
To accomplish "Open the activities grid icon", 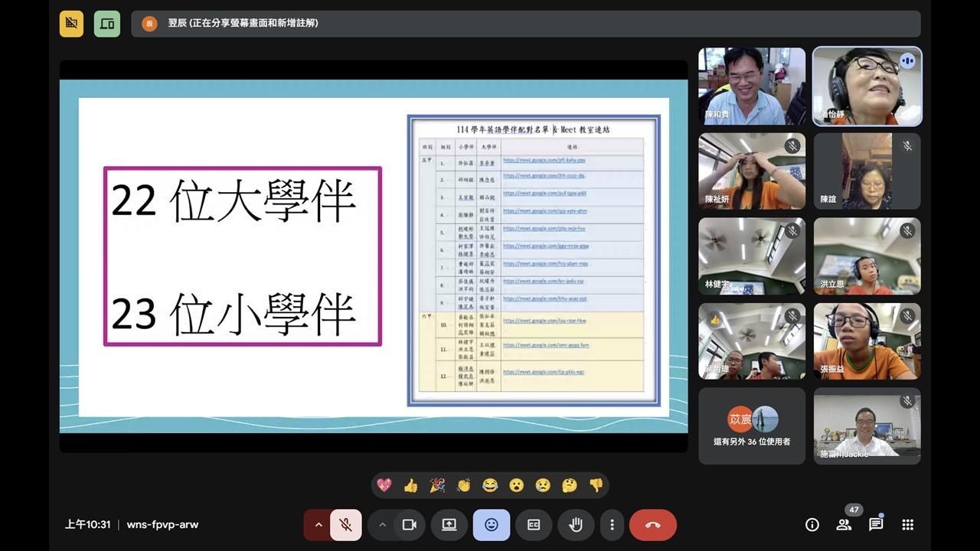I will pos(908,525).
